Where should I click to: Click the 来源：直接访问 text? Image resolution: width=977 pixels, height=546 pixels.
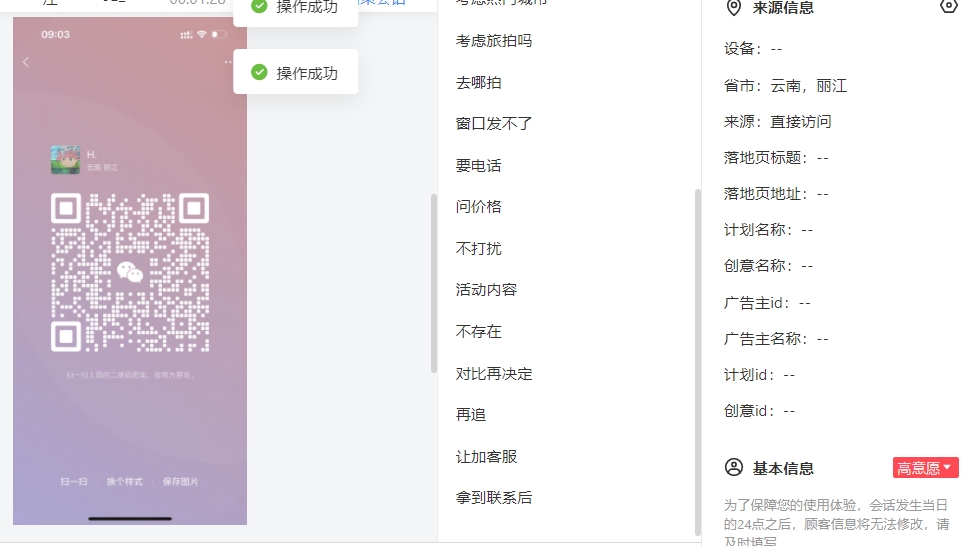click(x=777, y=122)
